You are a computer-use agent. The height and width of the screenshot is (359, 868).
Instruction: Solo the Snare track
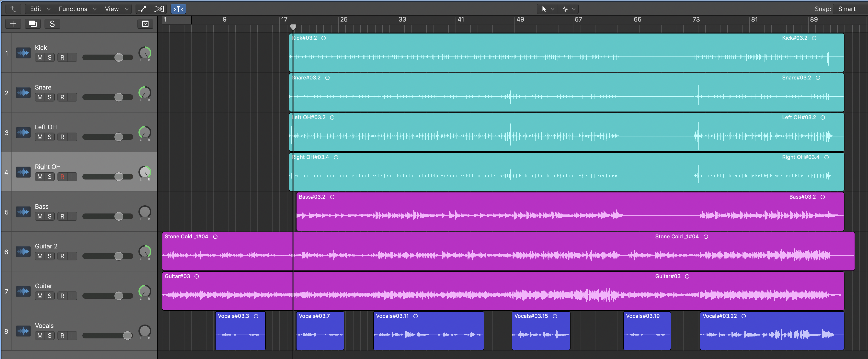(x=50, y=97)
